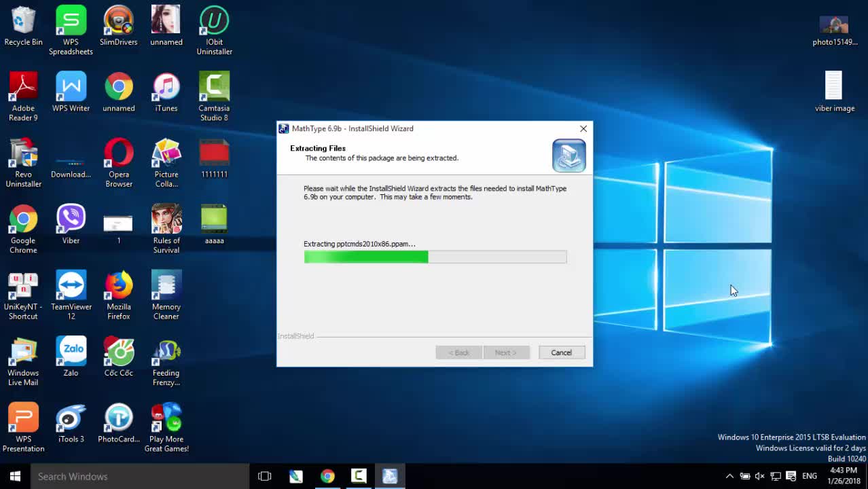Click the installer taskbar button
This screenshot has height=489, width=868.
390,476
